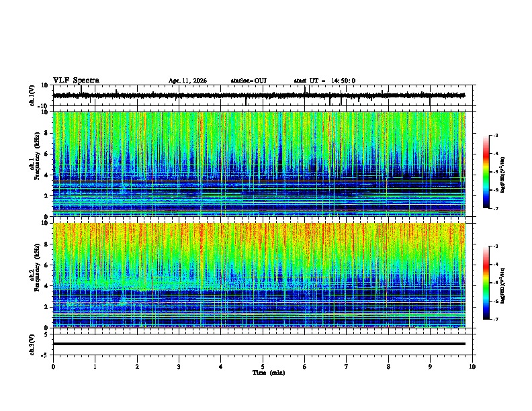Click the "-10" tick on ch.1(V) axis
This screenshot has height=411, width=532.
44,106
